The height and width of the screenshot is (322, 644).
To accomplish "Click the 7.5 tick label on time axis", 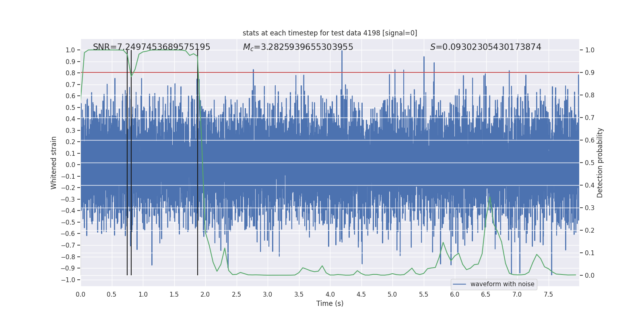I will pos(548,294).
